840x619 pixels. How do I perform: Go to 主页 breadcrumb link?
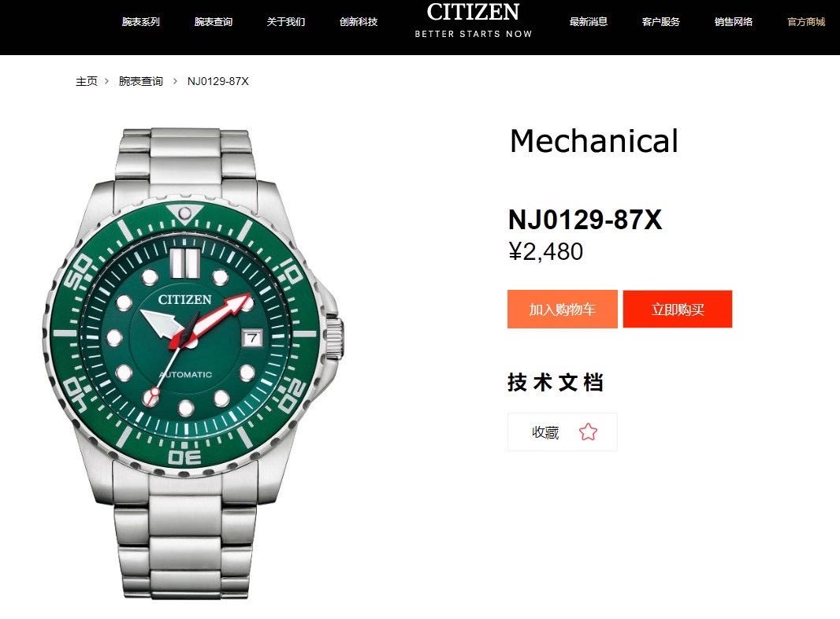pos(86,81)
